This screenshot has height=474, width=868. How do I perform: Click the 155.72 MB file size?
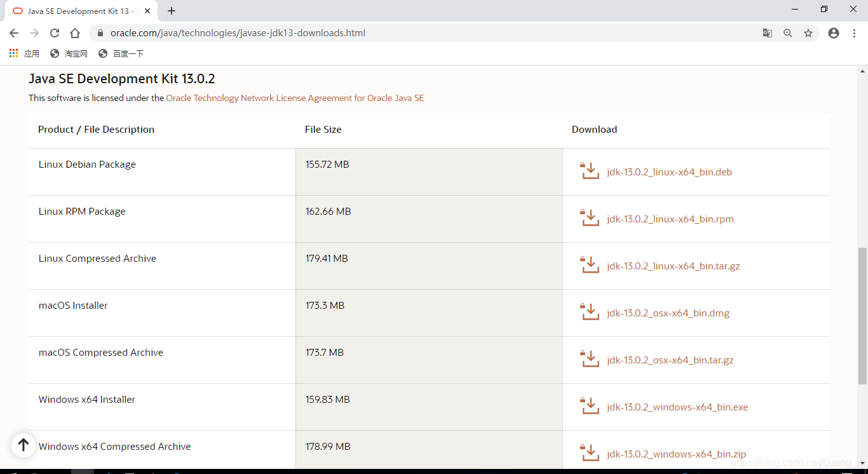(327, 164)
